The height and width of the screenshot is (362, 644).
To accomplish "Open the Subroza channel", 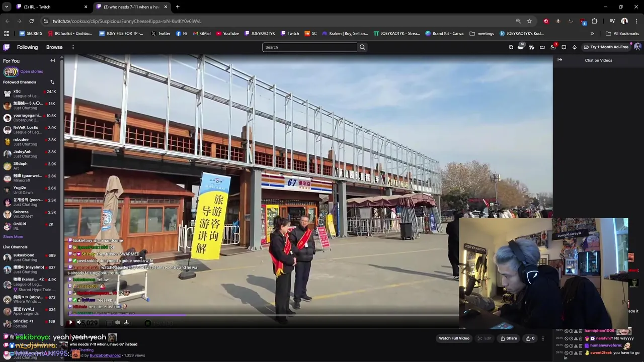I will pos(30,214).
